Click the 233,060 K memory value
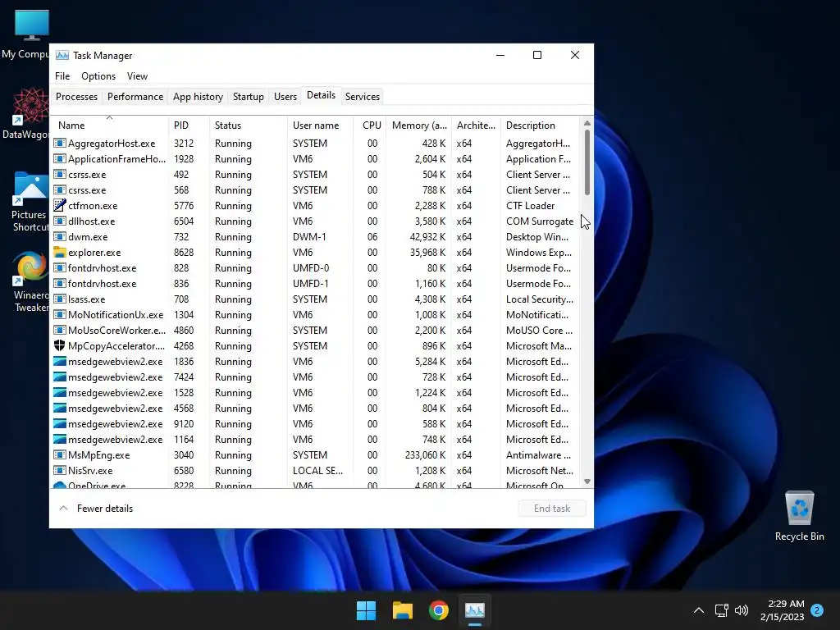Screen dimensions: 840x630 pos(426,454)
